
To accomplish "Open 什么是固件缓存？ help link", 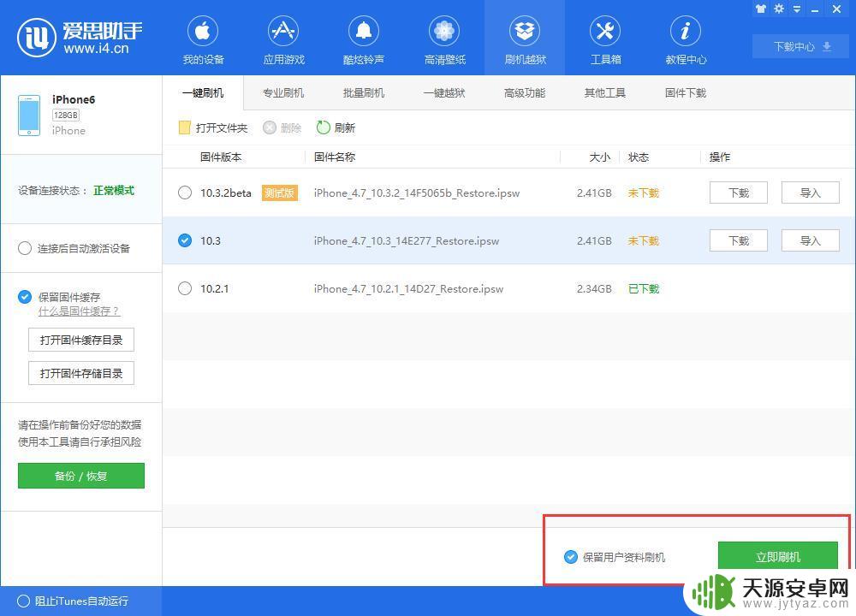I will (x=79, y=311).
